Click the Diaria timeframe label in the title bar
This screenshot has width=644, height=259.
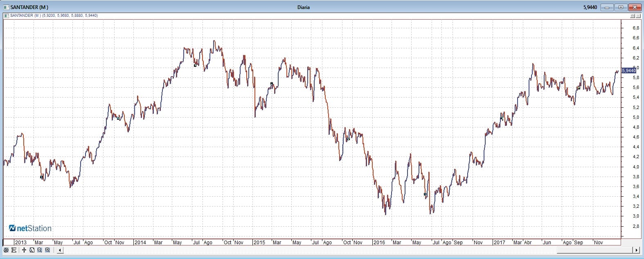pos(304,7)
